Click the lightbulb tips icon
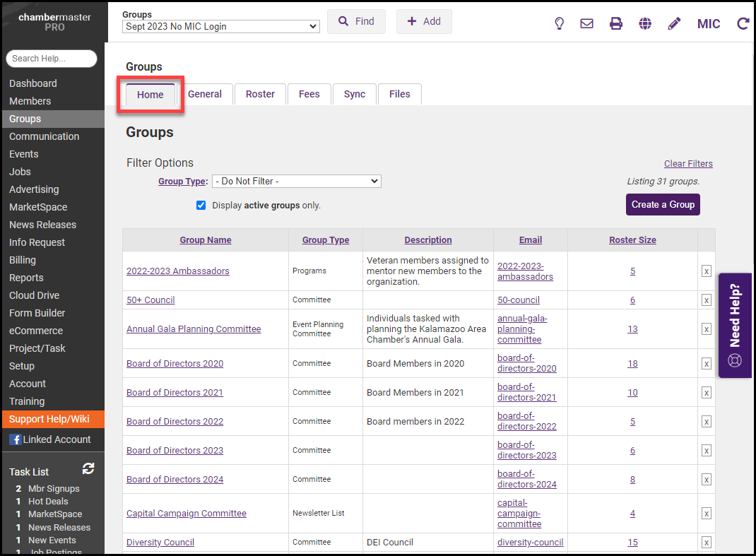Image resolution: width=756 pixels, height=556 pixels. (x=559, y=23)
